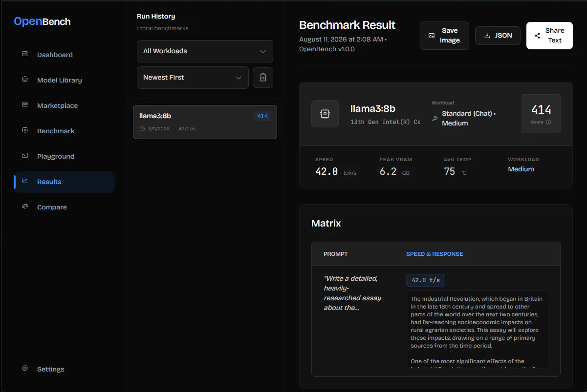The image size is (587, 392).
Task: Click the Marketplace storefront icon
Action: point(25,105)
